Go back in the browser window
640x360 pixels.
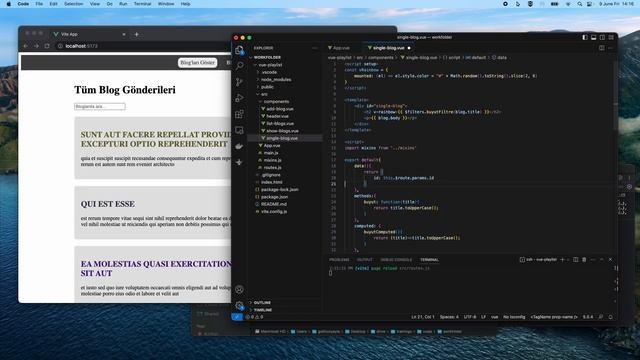[x=26, y=46]
